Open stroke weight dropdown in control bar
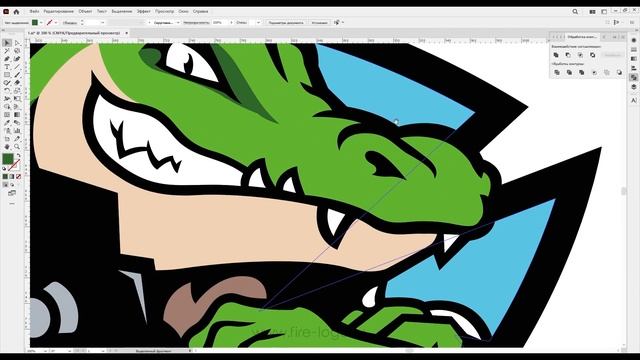Screen dimensions: 640x360 click(102, 23)
